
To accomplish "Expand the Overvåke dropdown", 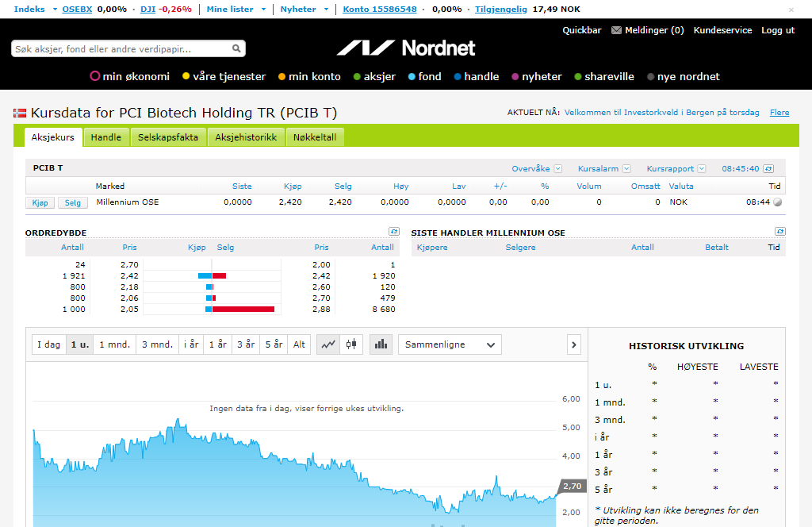I will pyautogui.click(x=557, y=168).
